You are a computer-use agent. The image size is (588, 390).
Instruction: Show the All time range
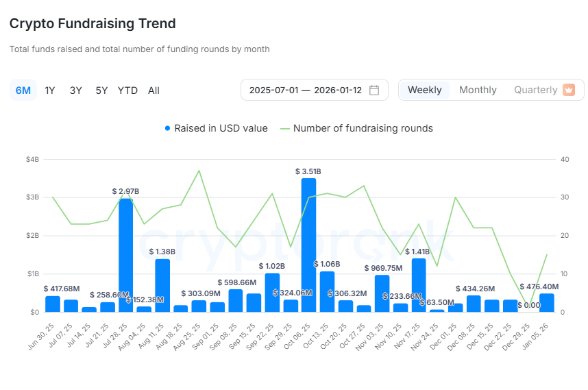tap(154, 90)
